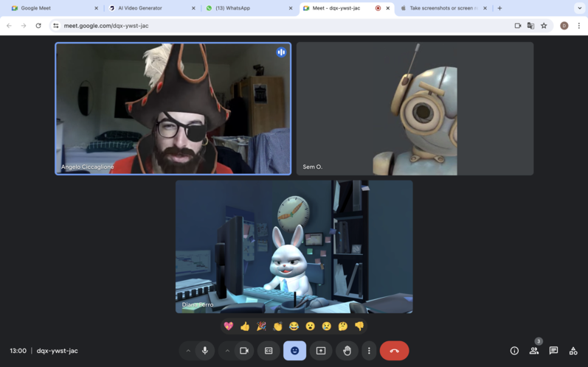Turn off the camera
588x367 pixels.
click(244, 351)
